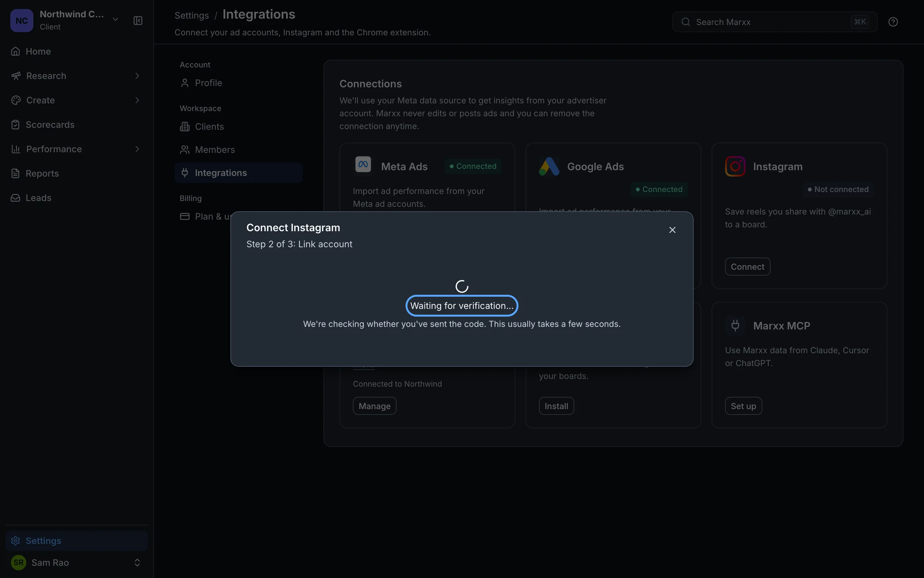The width and height of the screenshot is (924, 578).
Task: Click the Settings breadcrumb link
Action: click(x=192, y=15)
